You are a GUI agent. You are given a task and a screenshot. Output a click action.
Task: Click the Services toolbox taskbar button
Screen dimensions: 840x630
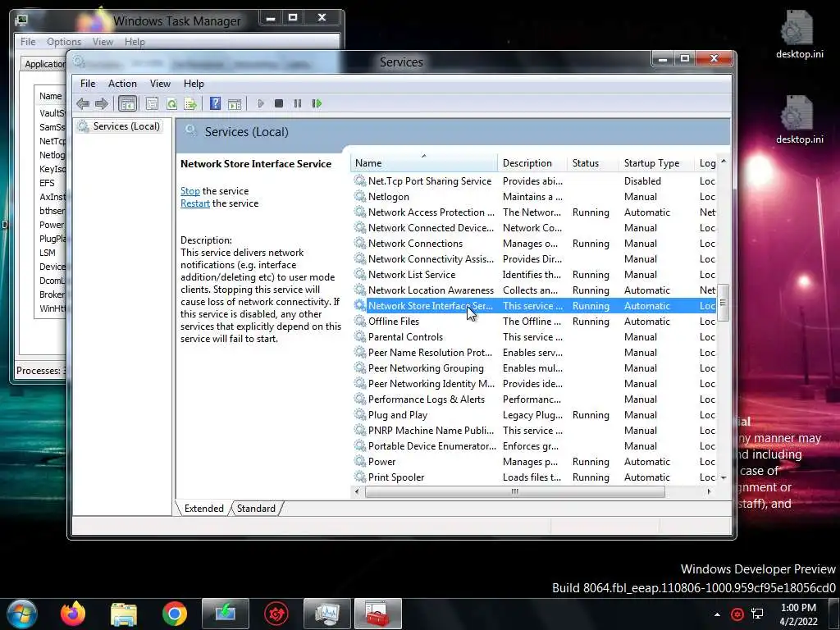(x=378, y=614)
